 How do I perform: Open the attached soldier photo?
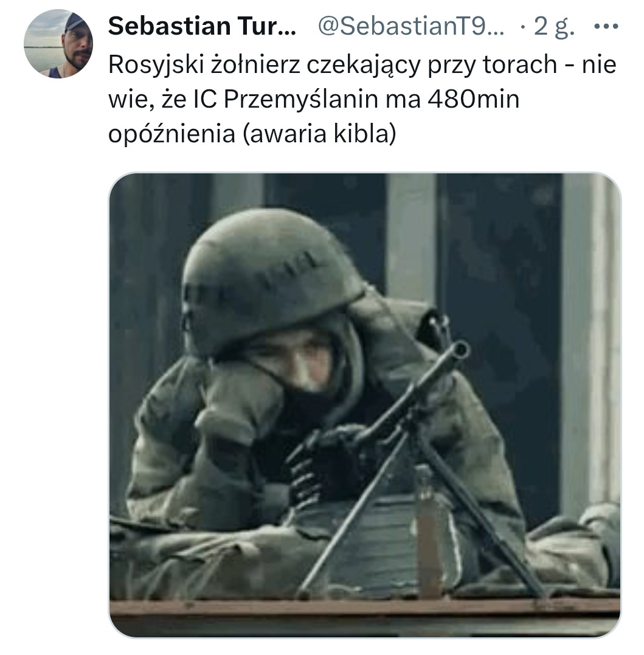pyautogui.click(x=365, y=405)
